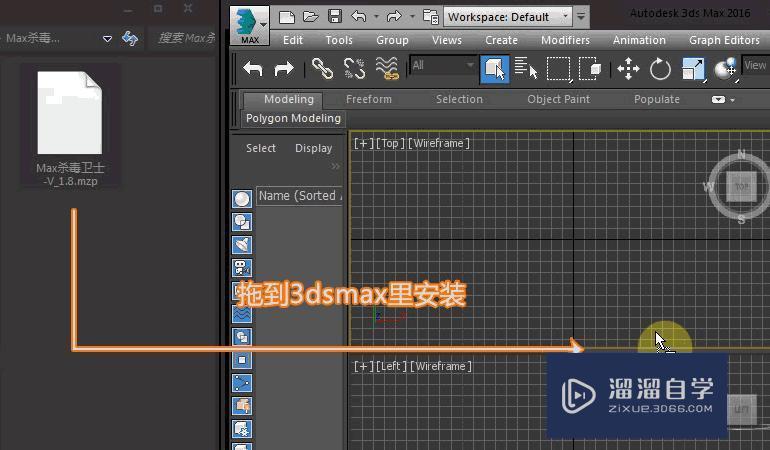
Task: Select the Select and Place tool
Action: click(x=725, y=69)
